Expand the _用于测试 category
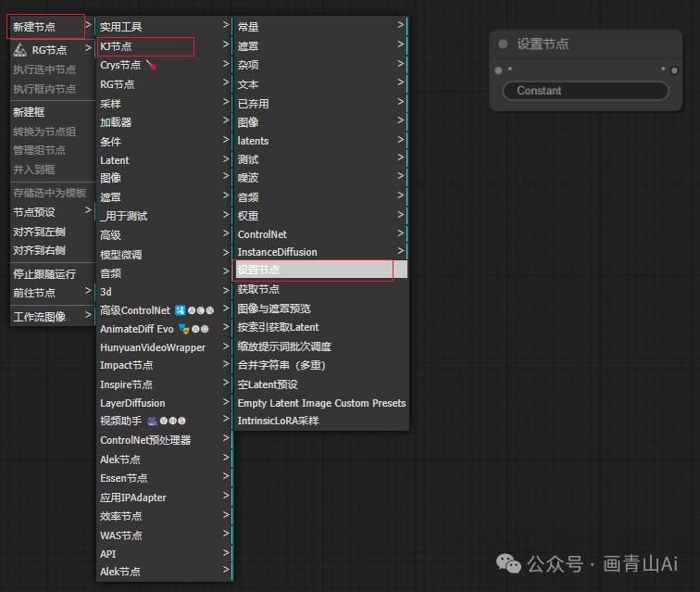700x592 pixels. tap(164, 216)
